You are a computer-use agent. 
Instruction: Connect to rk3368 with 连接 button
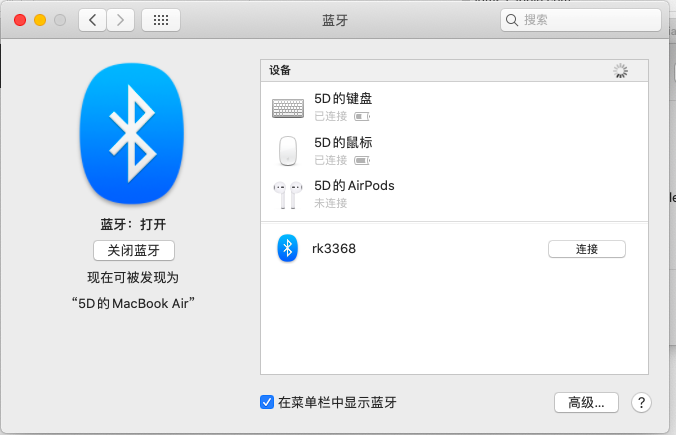(587, 249)
